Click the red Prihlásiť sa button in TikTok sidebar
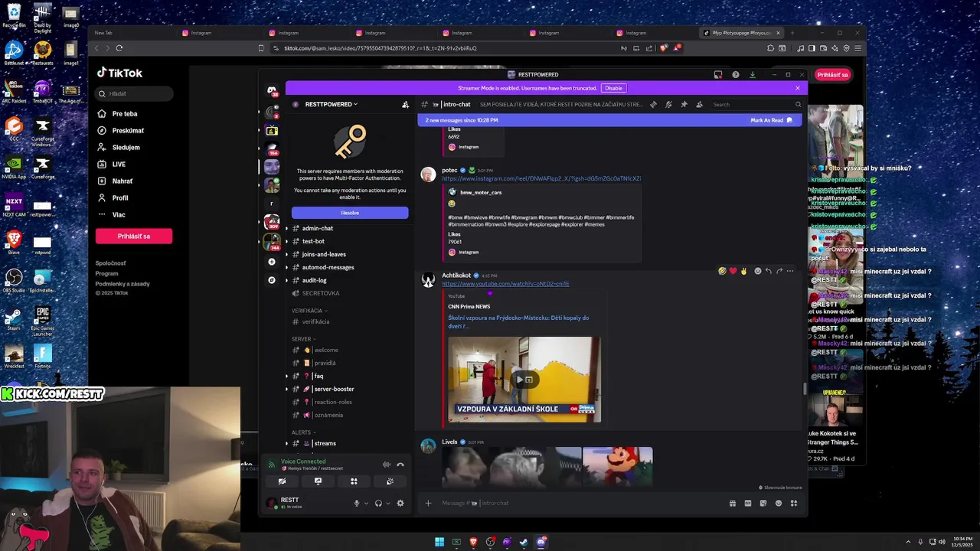This screenshot has height=551, width=980. (134, 236)
